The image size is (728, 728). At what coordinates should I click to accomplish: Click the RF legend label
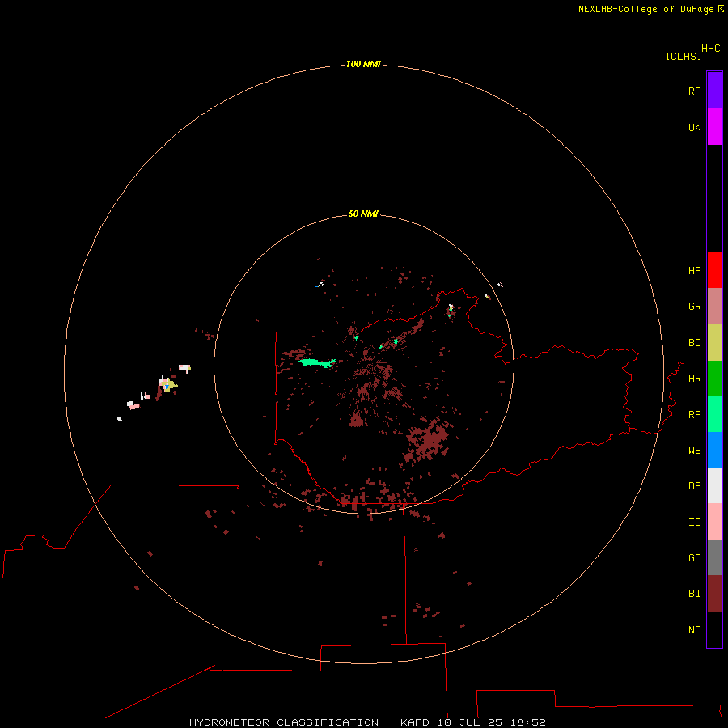point(695,91)
